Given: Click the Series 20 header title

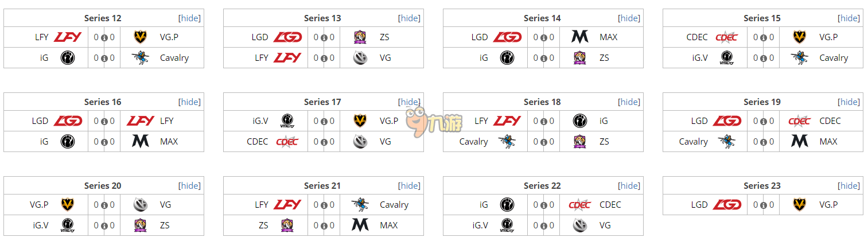Looking at the screenshot, I should tap(103, 186).
